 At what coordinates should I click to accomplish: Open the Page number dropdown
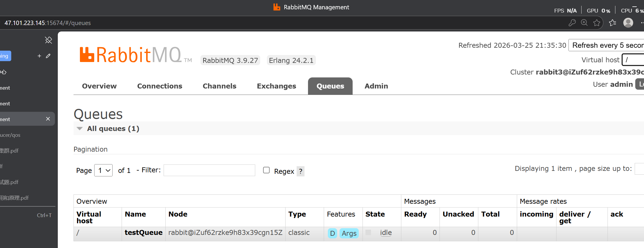click(104, 170)
